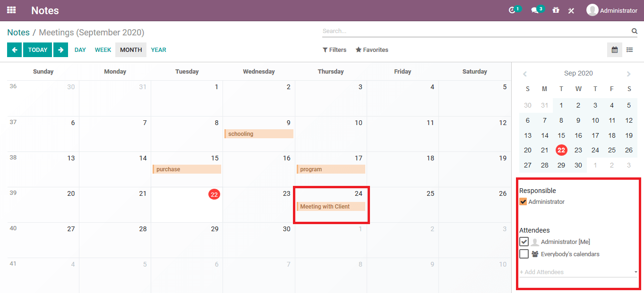644x293 pixels.
Task: Select day 9 in the mini calendar
Action: [578, 120]
